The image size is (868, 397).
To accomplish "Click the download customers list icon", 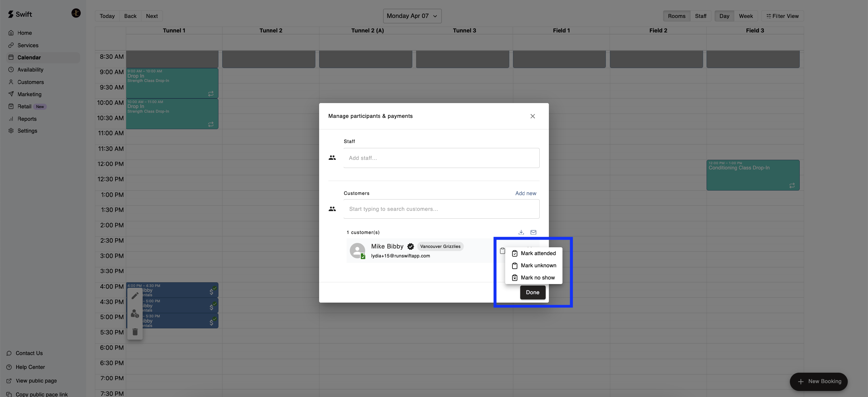I will 521,232.
